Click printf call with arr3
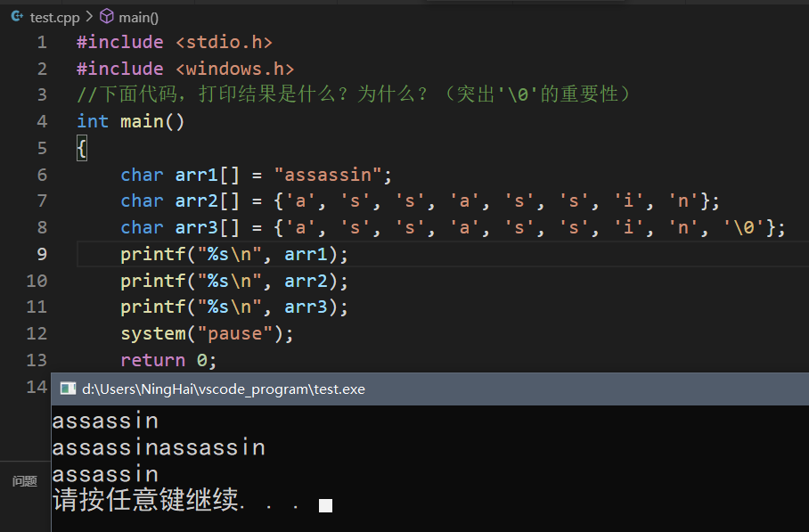This screenshot has width=809, height=532. tap(234, 307)
